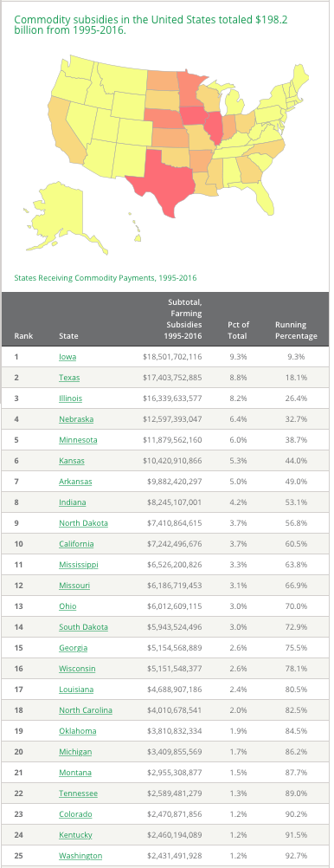Click the Rank column header

tap(23, 336)
